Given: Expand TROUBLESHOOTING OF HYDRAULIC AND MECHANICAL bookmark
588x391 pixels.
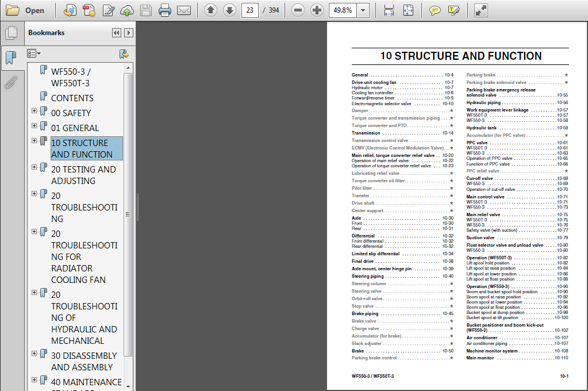Looking at the screenshot, I should [x=34, y=292].
